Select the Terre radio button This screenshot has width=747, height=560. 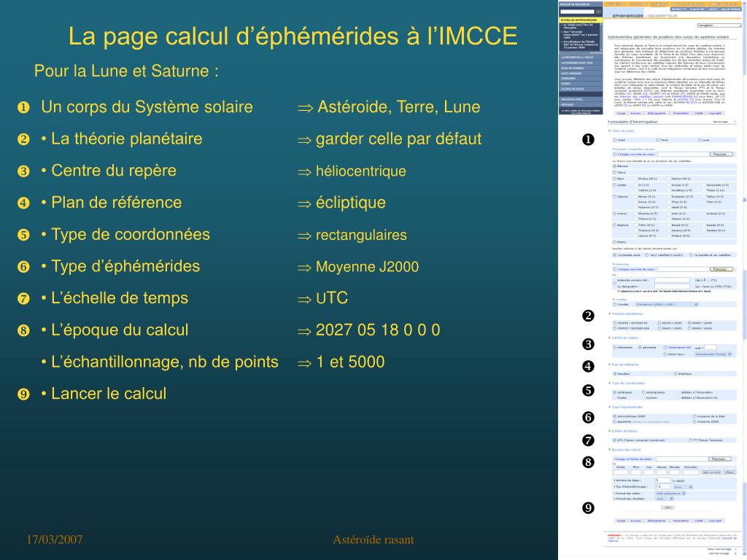tap(658, 140)
